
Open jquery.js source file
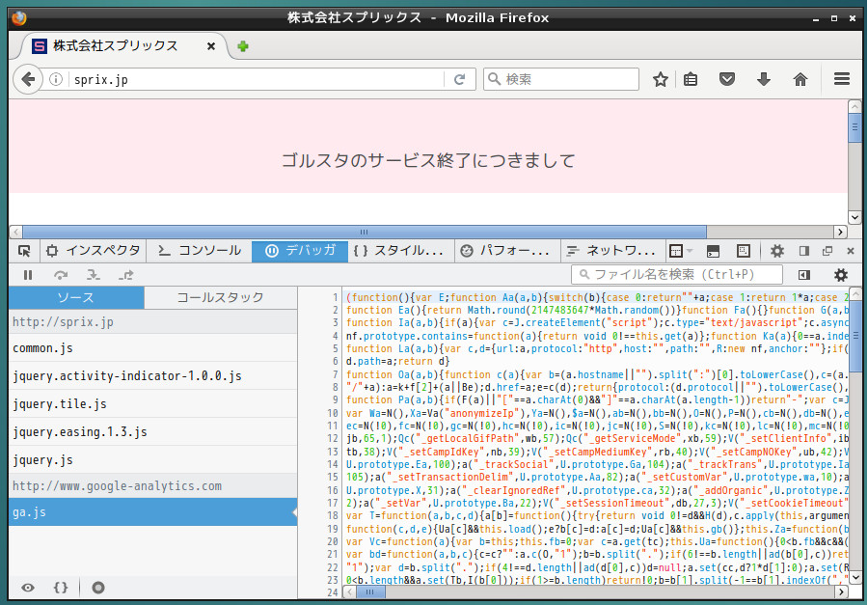(x=152, y=460)
